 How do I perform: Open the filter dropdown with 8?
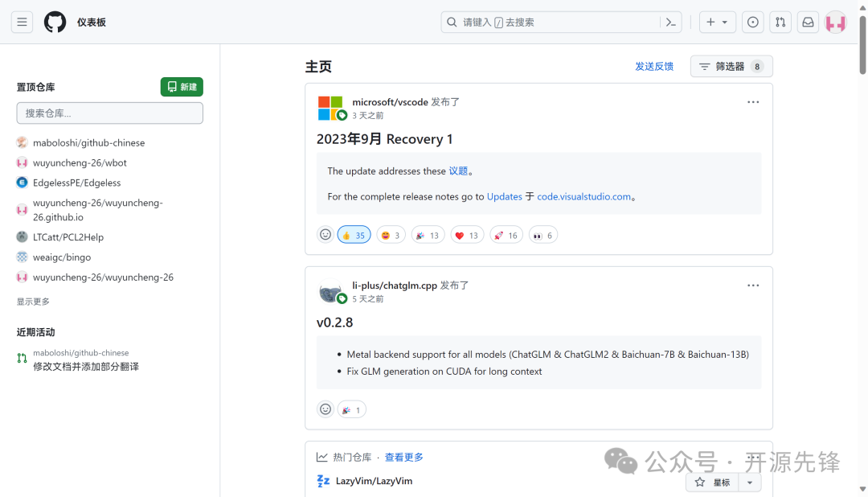click(731, 67)
